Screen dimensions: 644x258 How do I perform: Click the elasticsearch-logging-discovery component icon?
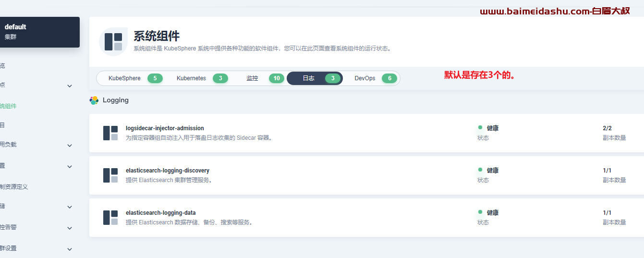[110, 175]
